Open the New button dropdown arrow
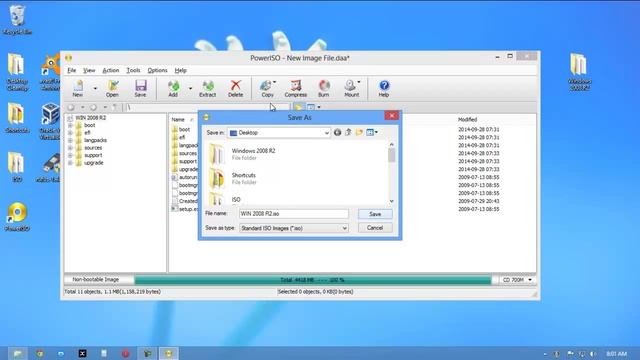640x360 pixels. coord(95,88)
